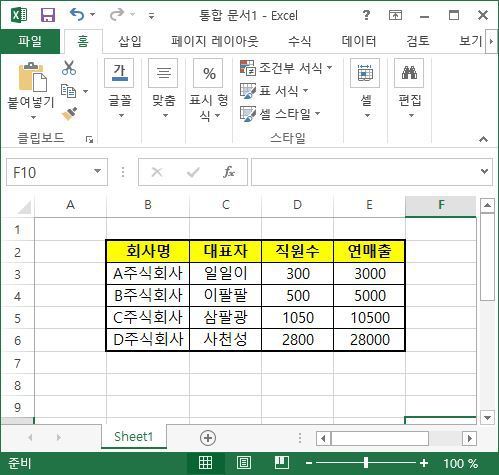Select the Sheet1 worksheet tab
Screen dimensions: 499x475
coord(133,436)
